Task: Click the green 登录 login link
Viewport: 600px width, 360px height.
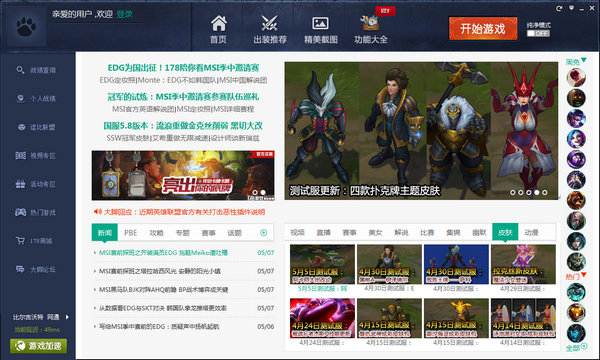Action: click(124, 14)
